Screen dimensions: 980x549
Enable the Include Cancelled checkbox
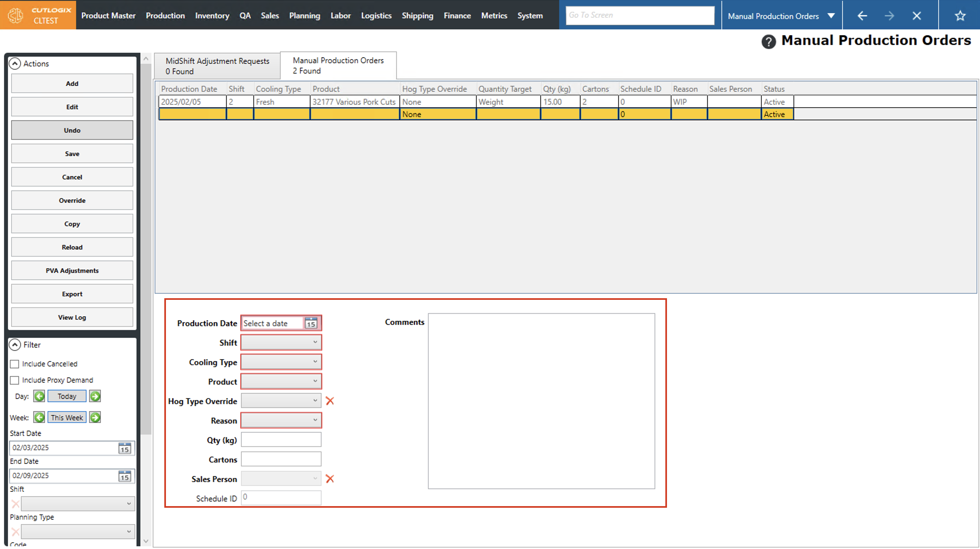pyautogui.click(x=15, y=364)
